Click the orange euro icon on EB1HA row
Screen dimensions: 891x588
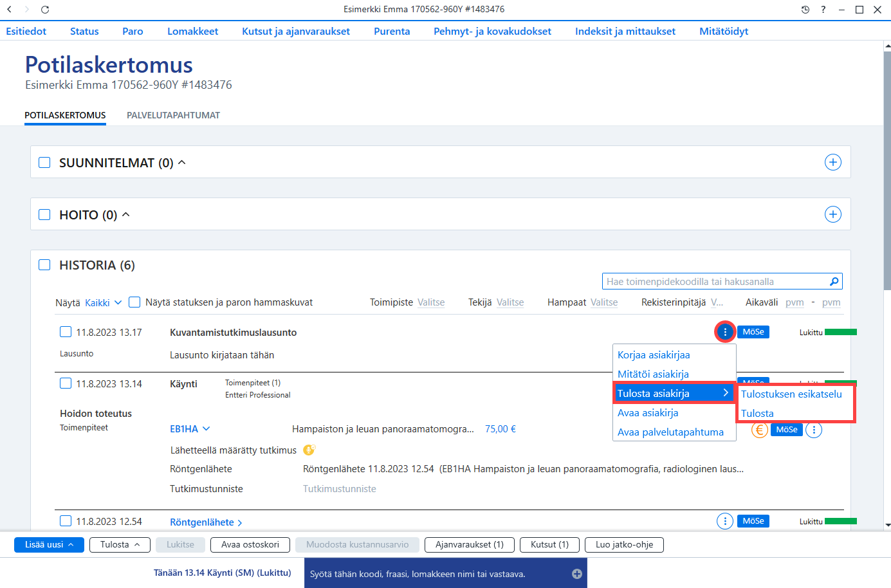760,430
